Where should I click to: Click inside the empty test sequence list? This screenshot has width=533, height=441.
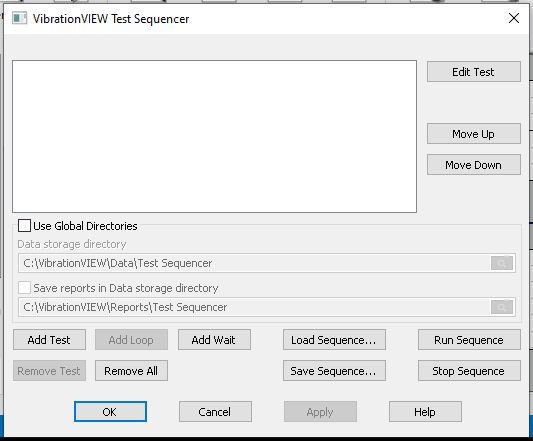[214, 137]
